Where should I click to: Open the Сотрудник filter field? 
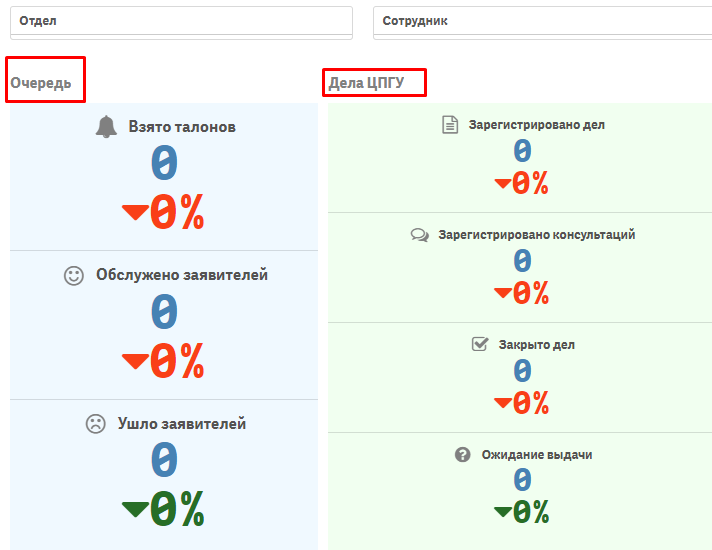[543, 21]
